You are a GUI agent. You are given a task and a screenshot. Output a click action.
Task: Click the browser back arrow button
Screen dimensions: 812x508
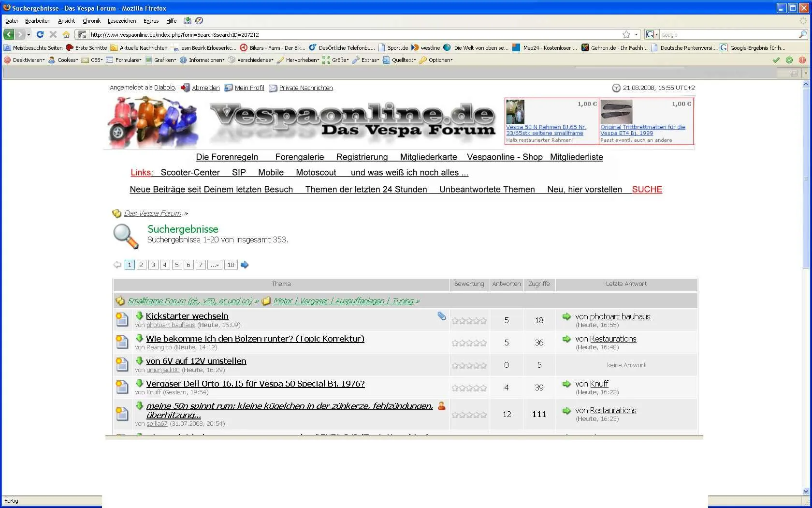[9, 34]
